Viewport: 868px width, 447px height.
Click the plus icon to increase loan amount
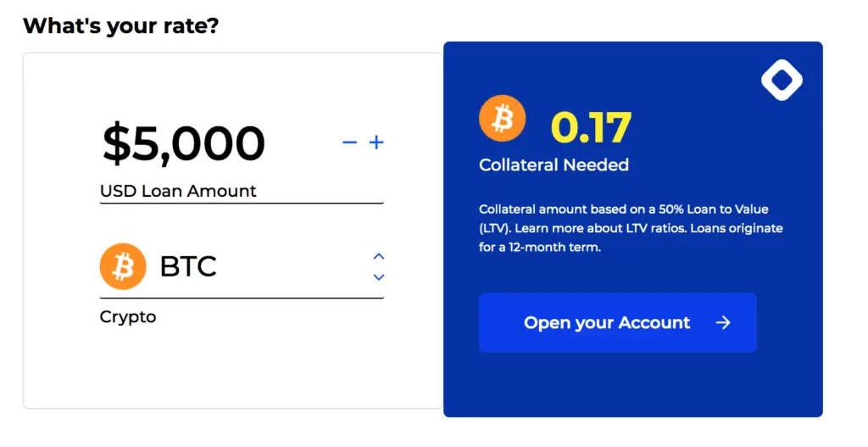376,142
